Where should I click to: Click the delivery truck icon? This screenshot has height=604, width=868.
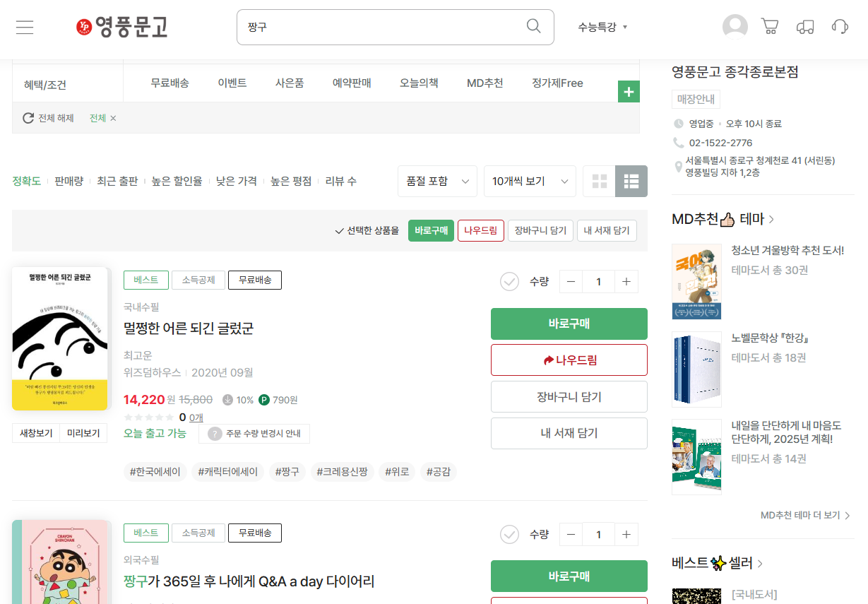[x=806, y=26]
